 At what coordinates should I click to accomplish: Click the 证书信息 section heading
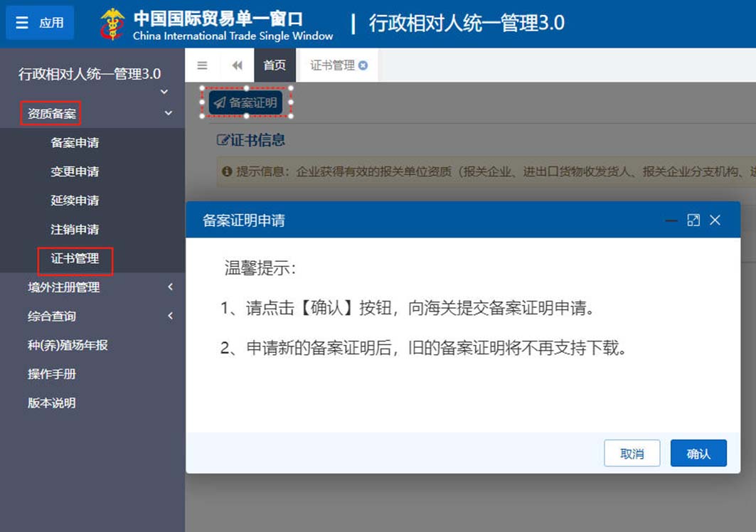(257, 140)
